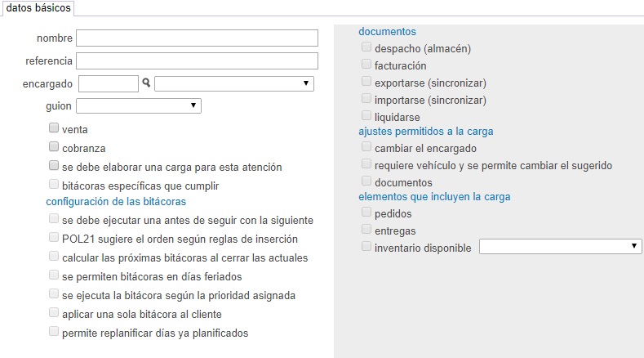
Task: Check the facturación document option
Action: [366, 65]
